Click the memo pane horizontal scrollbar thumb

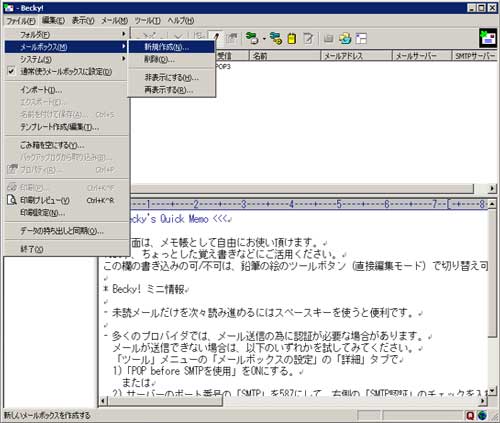click(x=165, y=400)
